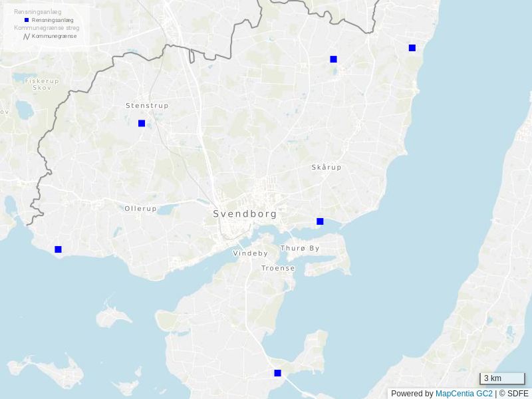532x399 pixels.
Task: Click the Kommunegrænse streg legend heading
Action: tap(47, 28)
